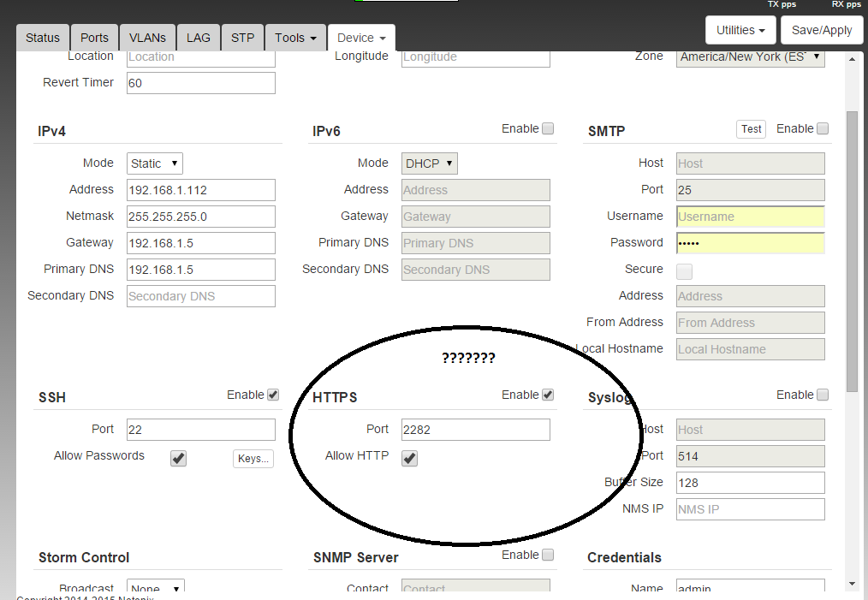This screenshot has width=868, height=600.
Task: Select the time Zone dropdown
Action: [x=751, y=57]
